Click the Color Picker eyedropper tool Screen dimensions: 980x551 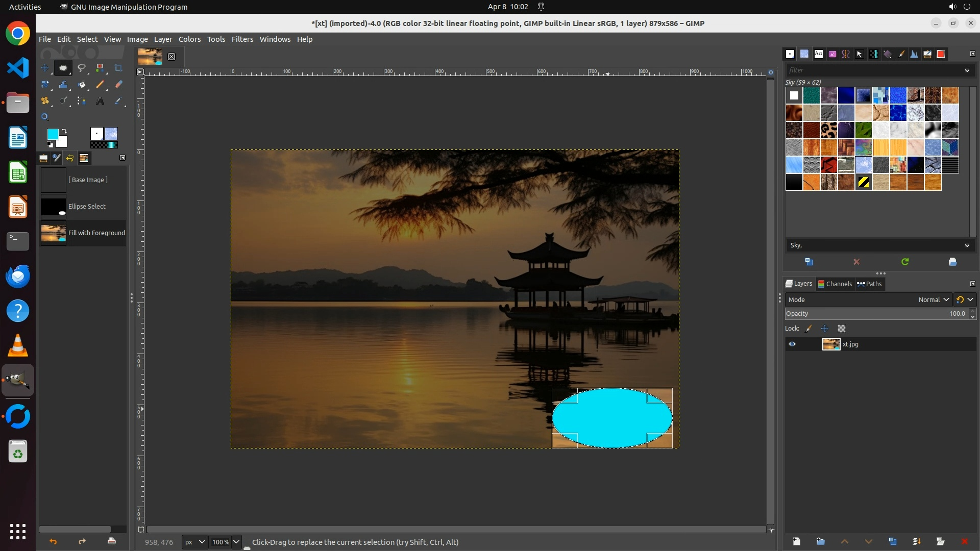pyautogui.click(x=118, y=101)
